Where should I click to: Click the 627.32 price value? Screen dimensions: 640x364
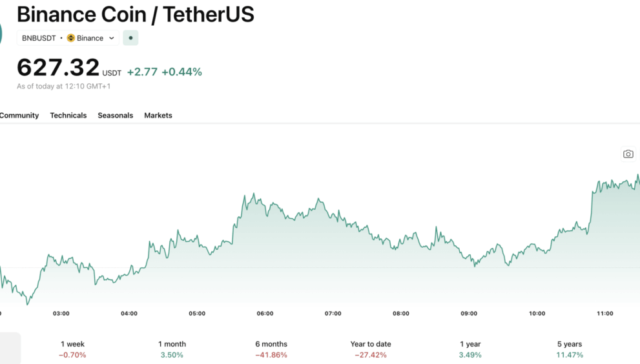tap(58, 67)
